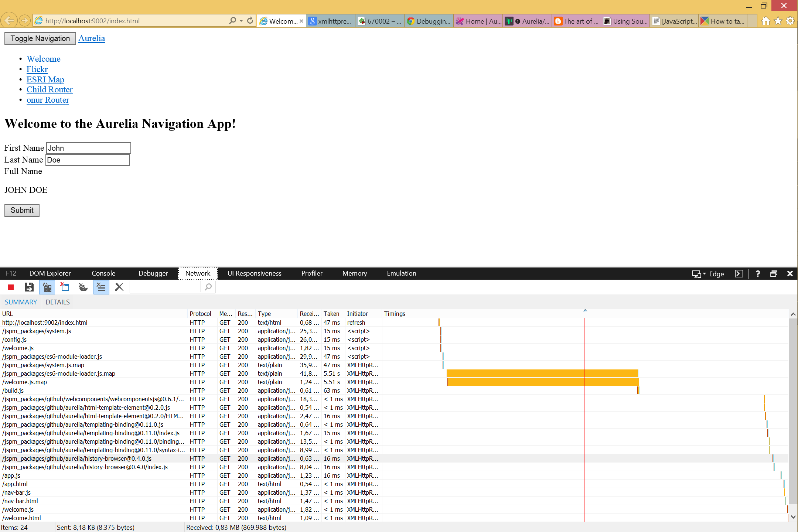Switch to the Debuggin... browser tab
The image size is (798, 532).
click(x=429, y=21)
